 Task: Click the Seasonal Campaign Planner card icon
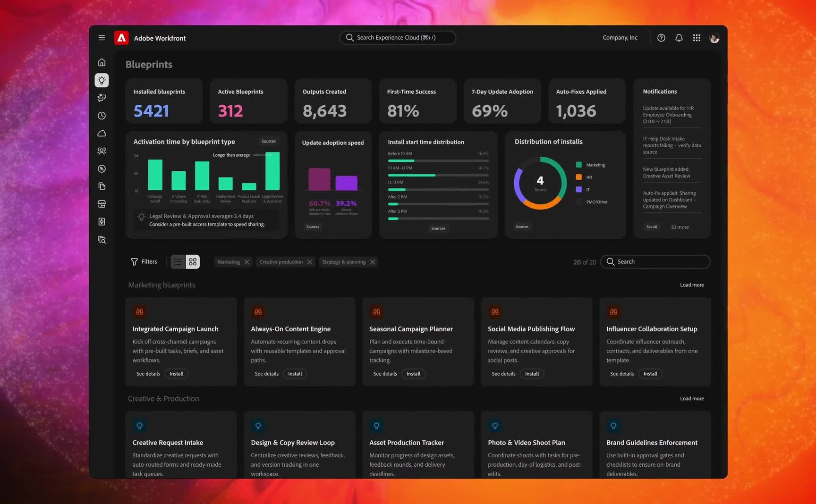376,312
